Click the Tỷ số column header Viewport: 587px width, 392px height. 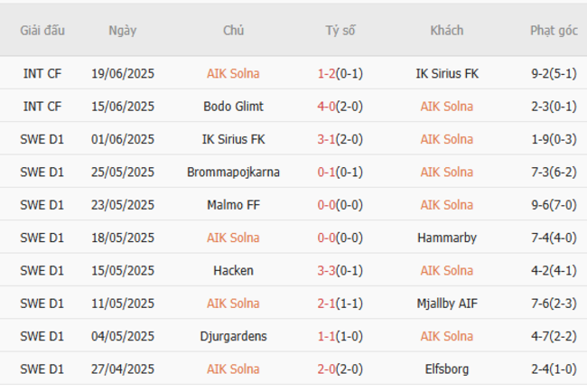(x=340, y=31)
